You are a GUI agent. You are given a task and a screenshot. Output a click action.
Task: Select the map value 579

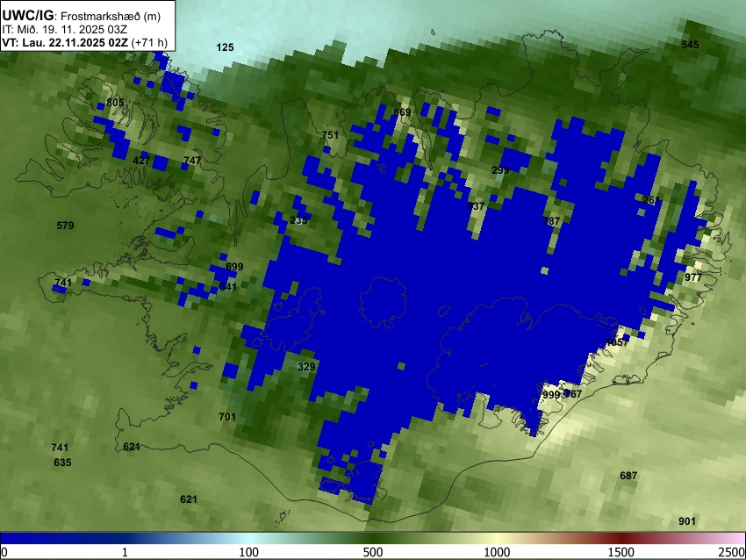[65, 226]
